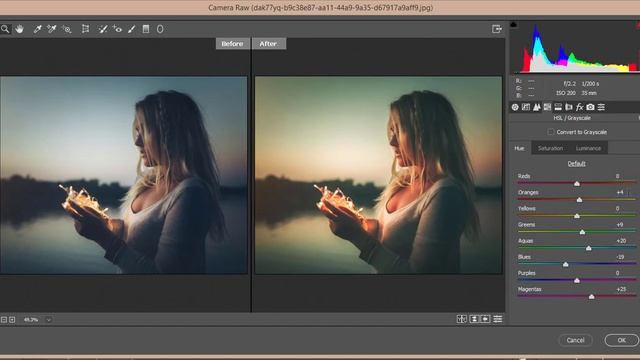
Task: Click the Greens value field showing +9
Action: 620,225
